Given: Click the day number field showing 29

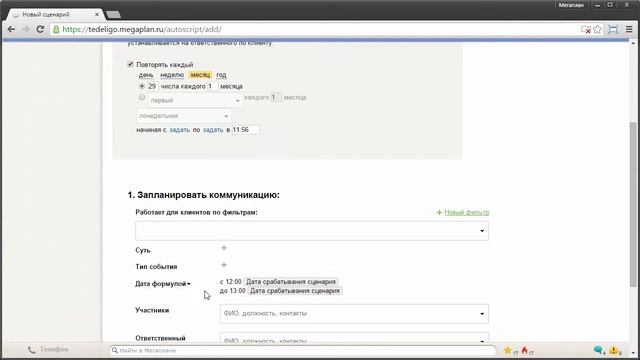Looking at the screenshot, I should click(152, 86).
